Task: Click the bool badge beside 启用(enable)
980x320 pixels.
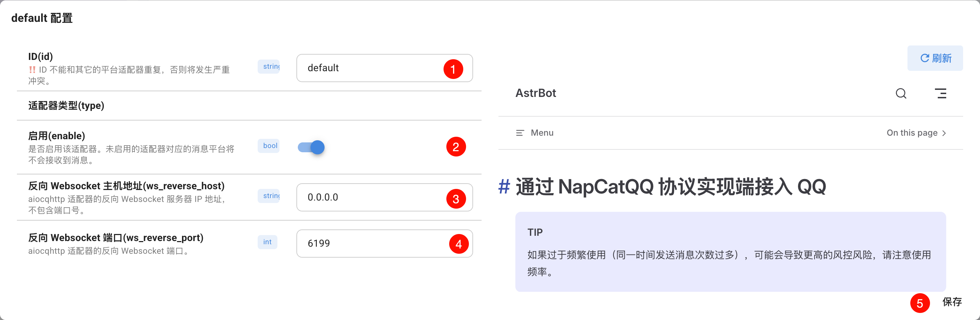Action: (269, 146)
